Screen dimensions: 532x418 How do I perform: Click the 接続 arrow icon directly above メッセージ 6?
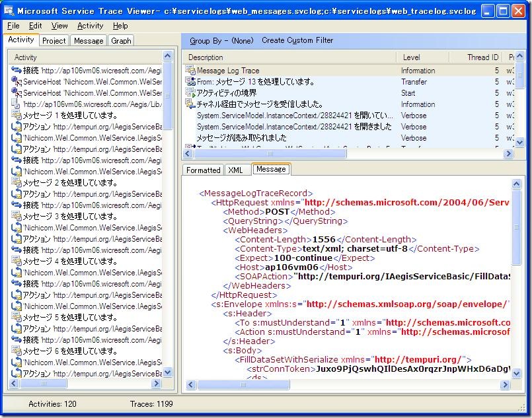click(17, 339)
